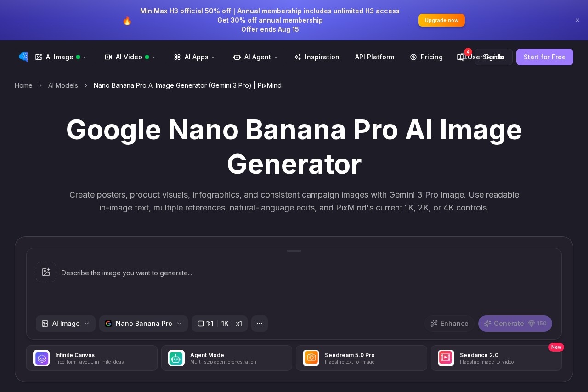Click the sparkle icon beside Inspiration
588x392 pixels.
[x=298, y=57]
